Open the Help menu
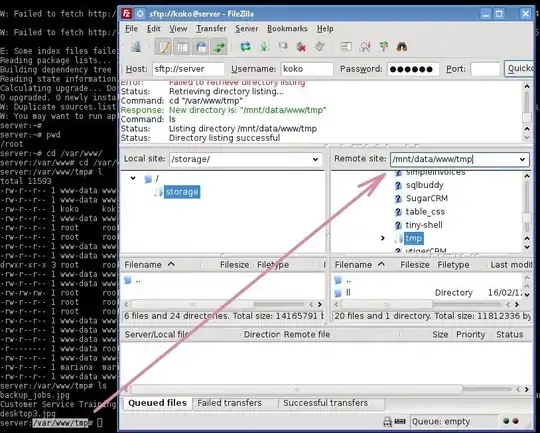This screenshot has width=540, height=433. 325,29
